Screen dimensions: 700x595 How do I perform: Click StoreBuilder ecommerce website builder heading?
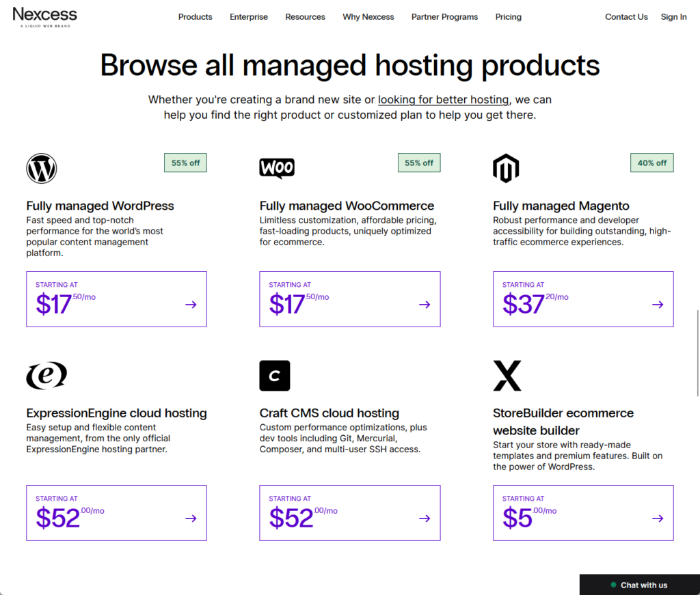tap(563, 421)
